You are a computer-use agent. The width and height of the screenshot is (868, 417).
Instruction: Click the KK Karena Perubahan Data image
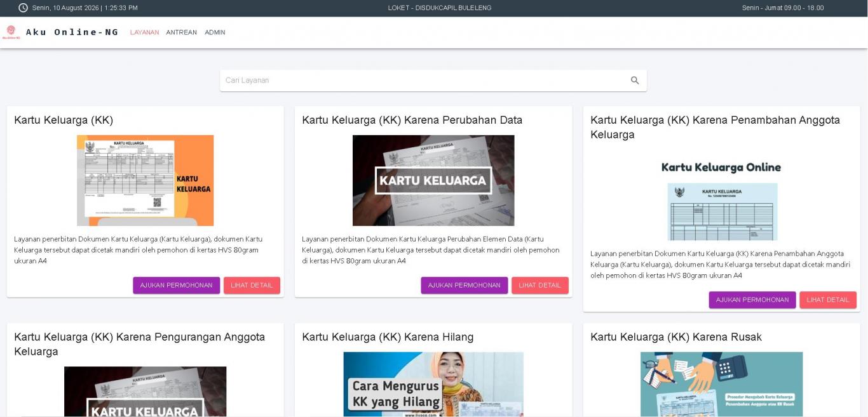click(433, 180)
